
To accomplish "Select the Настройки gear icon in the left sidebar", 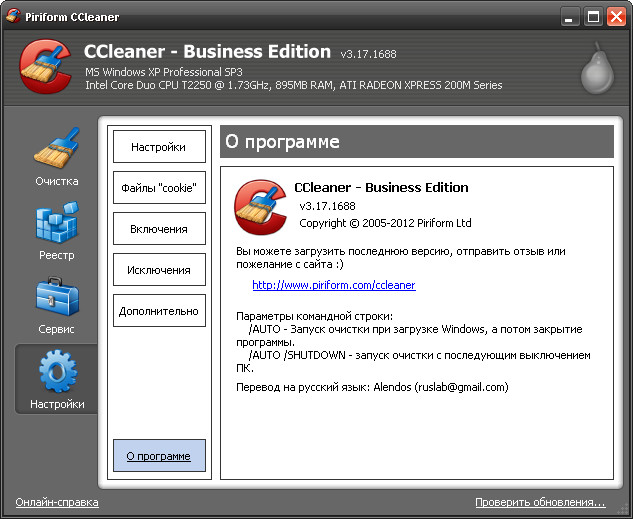I will coord(56,372).
